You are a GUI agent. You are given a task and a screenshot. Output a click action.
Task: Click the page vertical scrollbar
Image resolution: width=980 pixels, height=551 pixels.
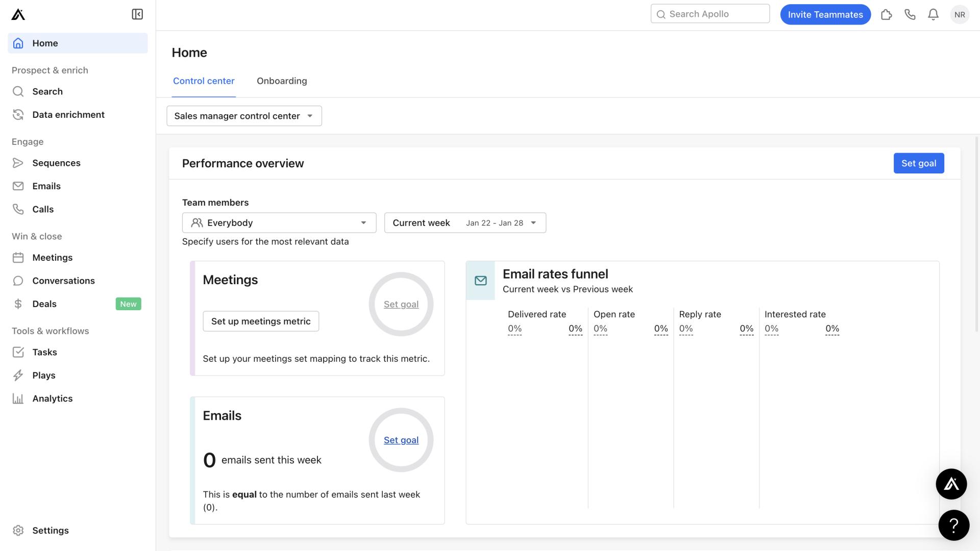click(x=977, y=234)
